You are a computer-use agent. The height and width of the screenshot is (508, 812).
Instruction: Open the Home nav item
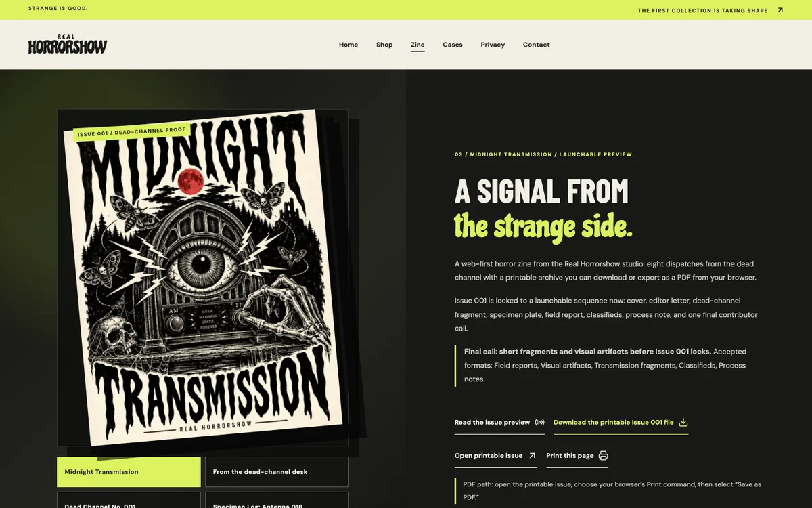click(x=348, y=45)
